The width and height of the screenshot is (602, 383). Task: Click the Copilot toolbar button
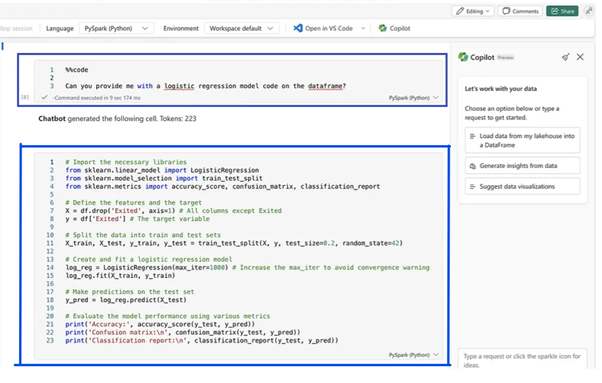coord(394,28)
